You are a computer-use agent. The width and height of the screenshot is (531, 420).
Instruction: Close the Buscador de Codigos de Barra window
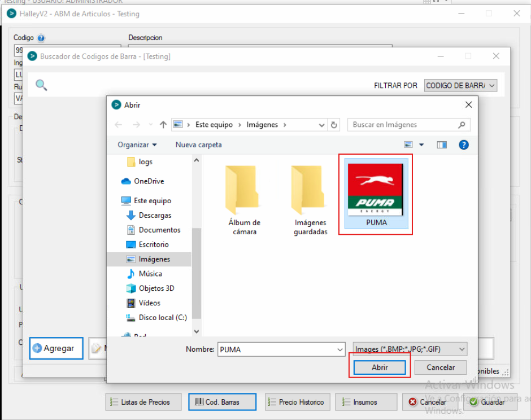point(496,56)
